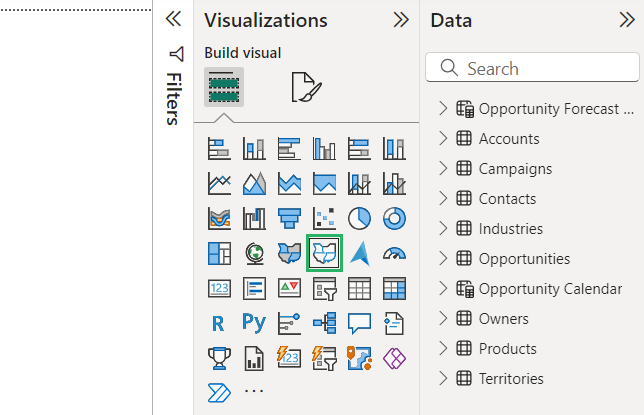Expand the Territories table
The image size is (644, 415).
tap(444, 379)
